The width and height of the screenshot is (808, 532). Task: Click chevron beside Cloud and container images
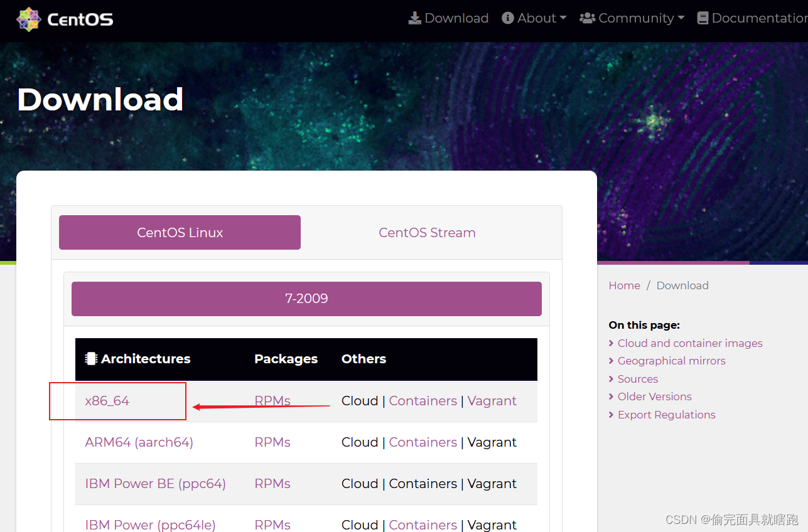pyautogui.click(x=611, y=343)
